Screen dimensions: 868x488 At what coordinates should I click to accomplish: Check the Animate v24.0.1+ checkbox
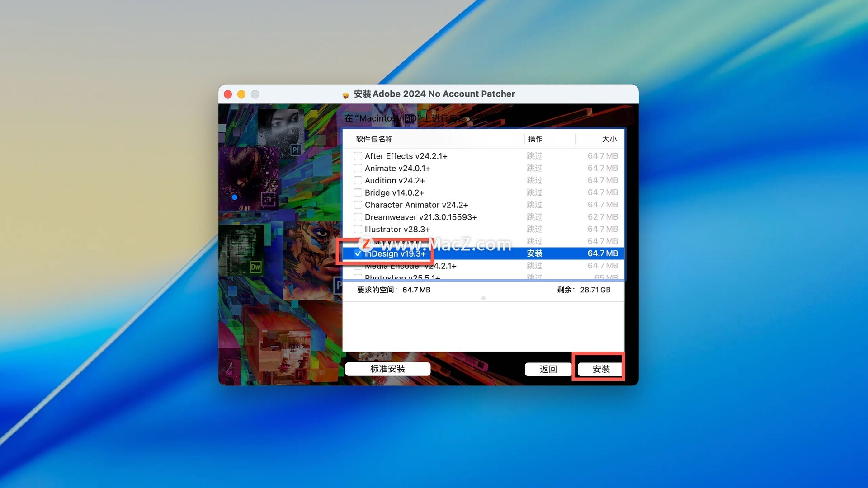(358, 168)
